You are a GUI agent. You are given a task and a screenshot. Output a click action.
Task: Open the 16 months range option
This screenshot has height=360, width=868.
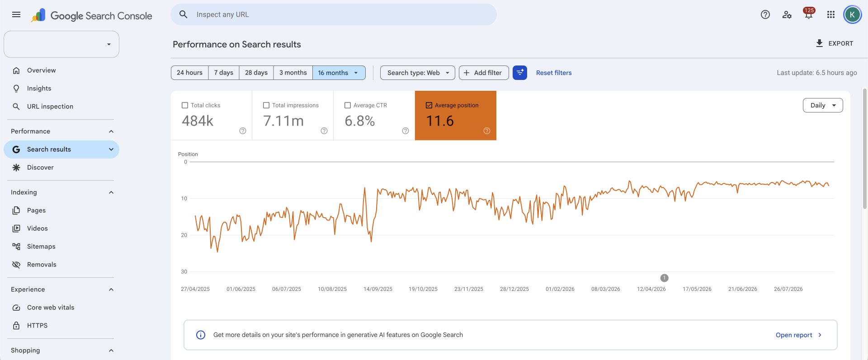pos(339,73)
